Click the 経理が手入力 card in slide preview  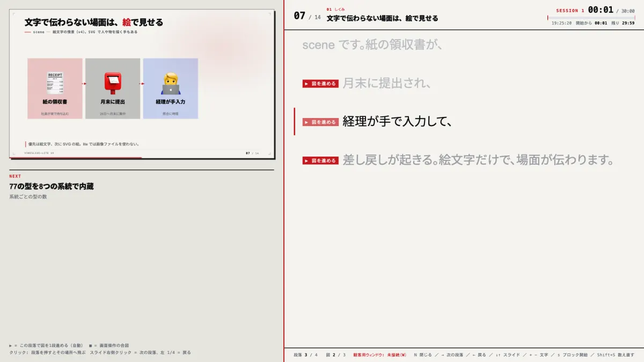171,88
